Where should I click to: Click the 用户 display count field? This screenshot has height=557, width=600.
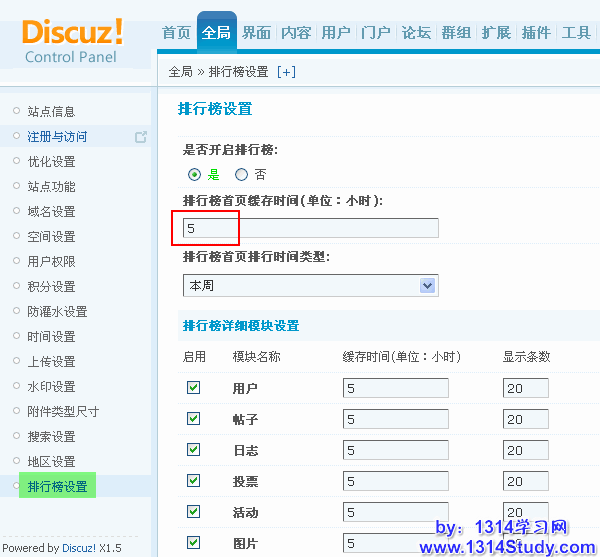point(525,388)
